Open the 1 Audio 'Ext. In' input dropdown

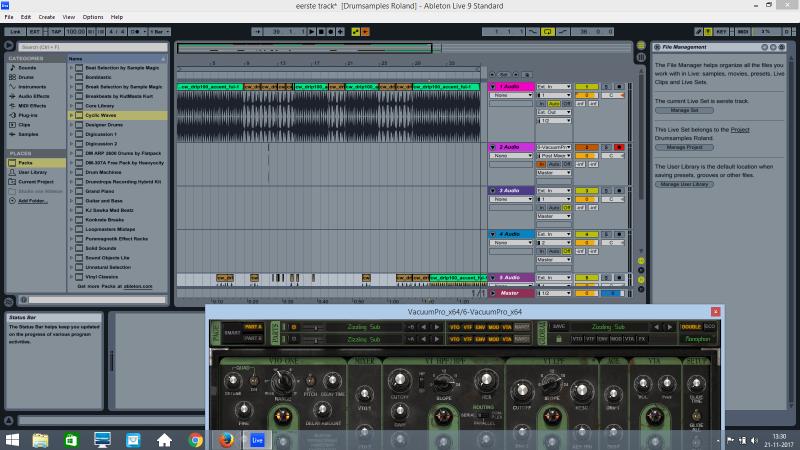pos(554,87)
